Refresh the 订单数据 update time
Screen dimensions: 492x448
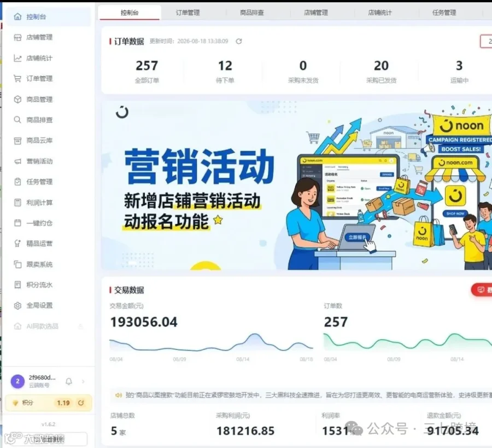coord(239,41)
